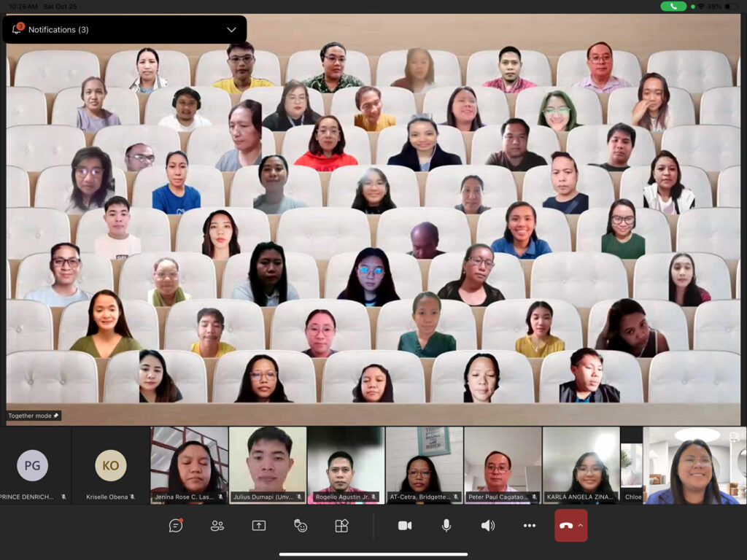The image size is (747, 560).
Task: Unpin the Together mode view label
Action: tap(56, 416)
